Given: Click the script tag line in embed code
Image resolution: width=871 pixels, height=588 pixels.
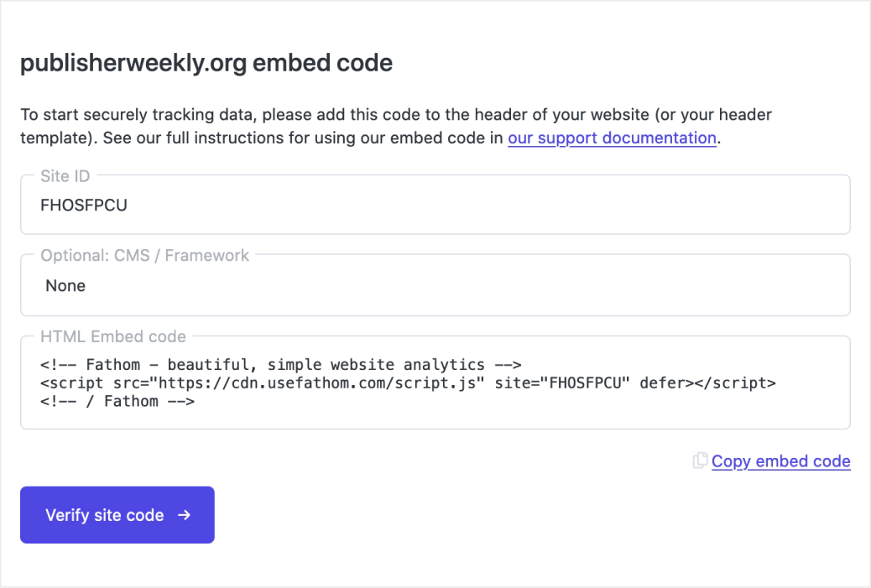Looking at the screenshot, I should click(408, 383).
